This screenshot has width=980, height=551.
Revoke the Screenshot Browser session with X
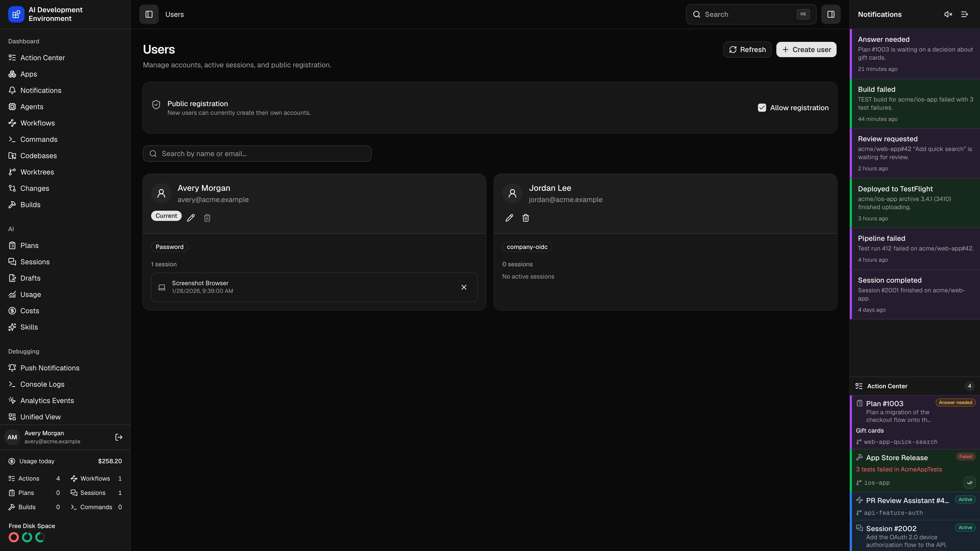pyautogui.click(x=464, y=287)
